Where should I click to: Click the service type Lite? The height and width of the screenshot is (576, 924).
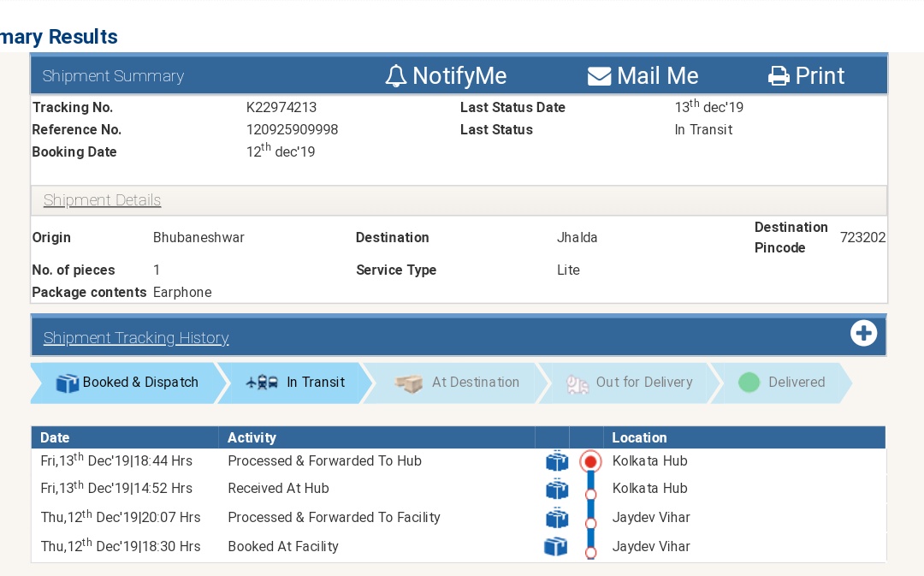[568, 270]
